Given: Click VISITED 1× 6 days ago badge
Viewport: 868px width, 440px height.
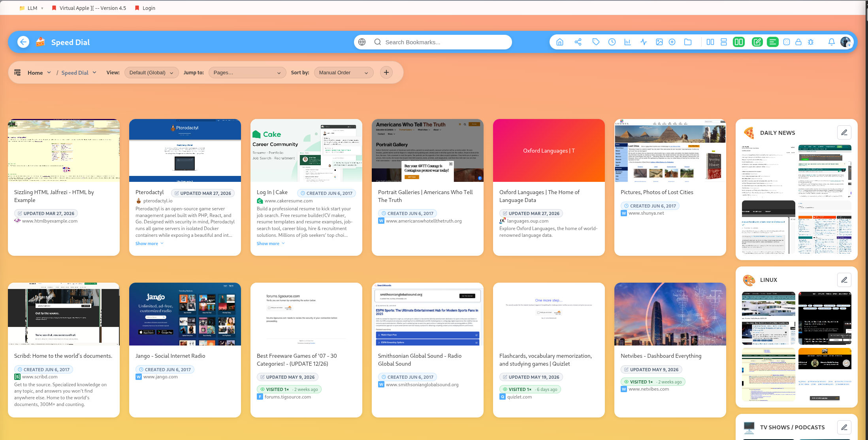Looking at the screenshot, I should pos(530,389).
